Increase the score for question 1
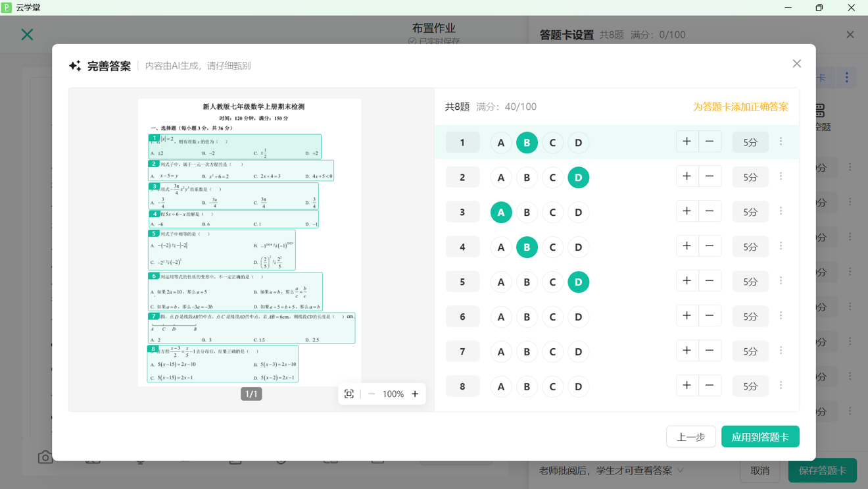 tap(687, 142)
